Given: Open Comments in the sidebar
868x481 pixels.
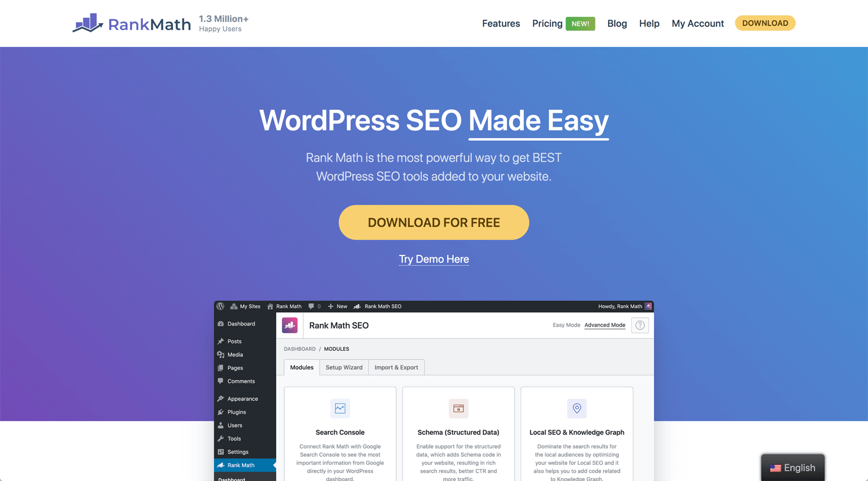Looking at the screenshot, I should (241, 381).
